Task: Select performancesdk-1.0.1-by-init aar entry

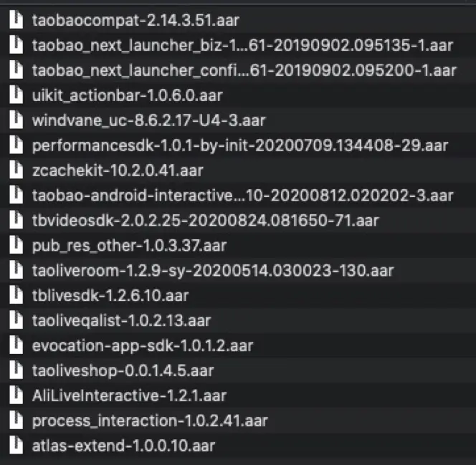Action: click(240, 146)
